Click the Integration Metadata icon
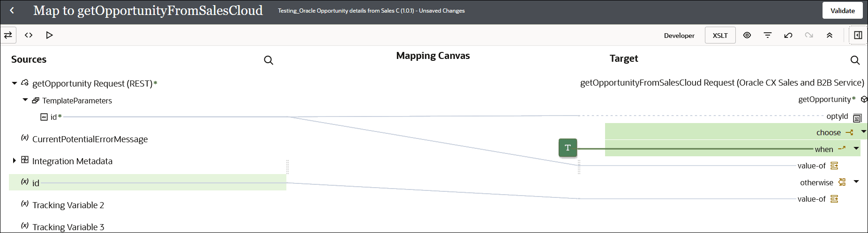The width and height of the screenshot is (868, 233). (25, 160)
